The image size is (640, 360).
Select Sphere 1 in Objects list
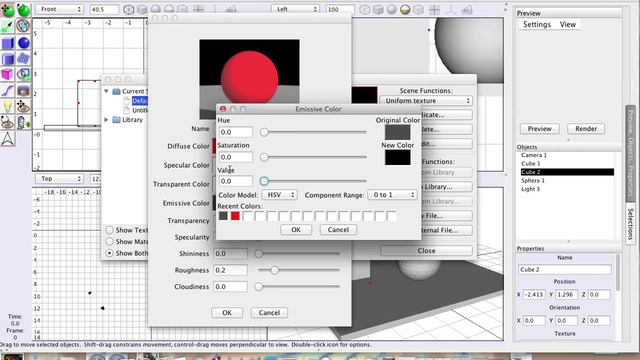pyautogui.click(x=533, y=180)
